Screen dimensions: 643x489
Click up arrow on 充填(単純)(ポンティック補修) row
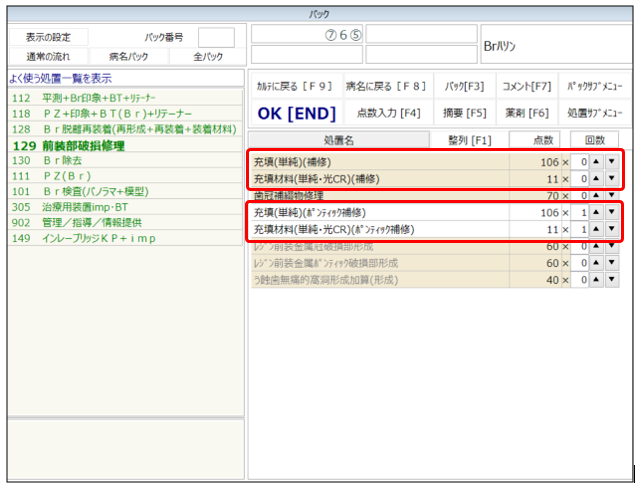pos(596,213)
